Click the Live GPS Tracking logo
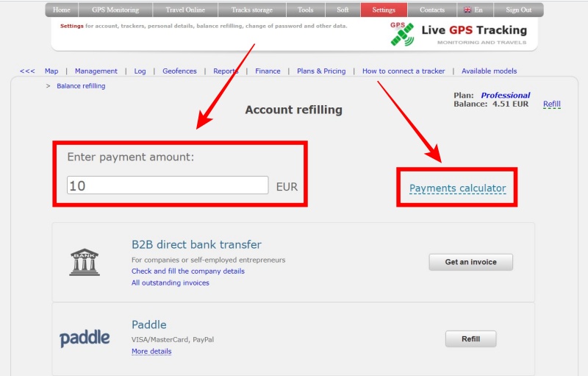 point(459,33)
